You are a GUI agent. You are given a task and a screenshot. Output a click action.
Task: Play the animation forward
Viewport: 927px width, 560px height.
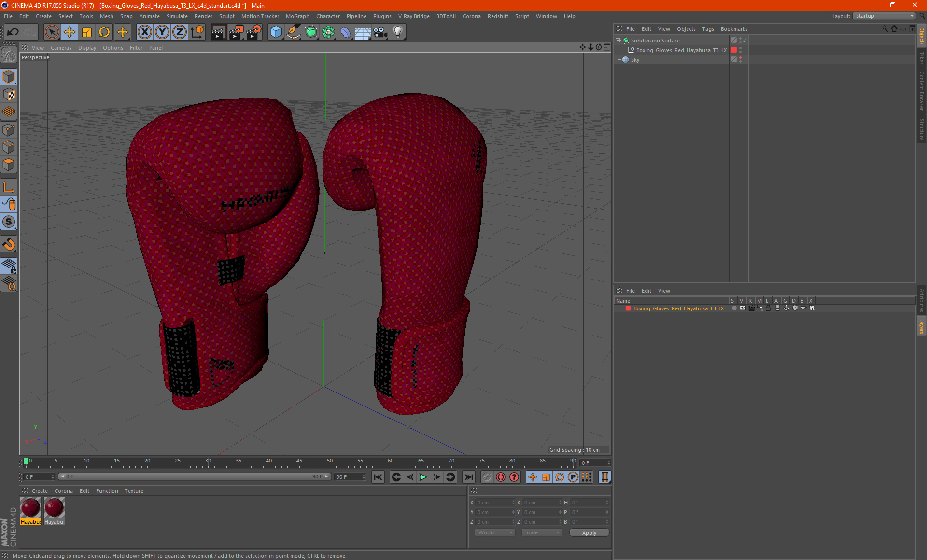pos(423,477)
